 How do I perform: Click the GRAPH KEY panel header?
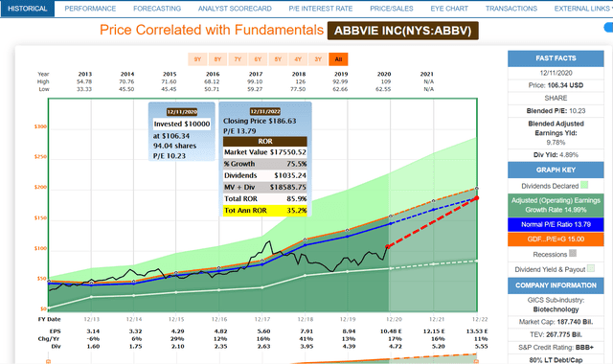click(556, 171)
